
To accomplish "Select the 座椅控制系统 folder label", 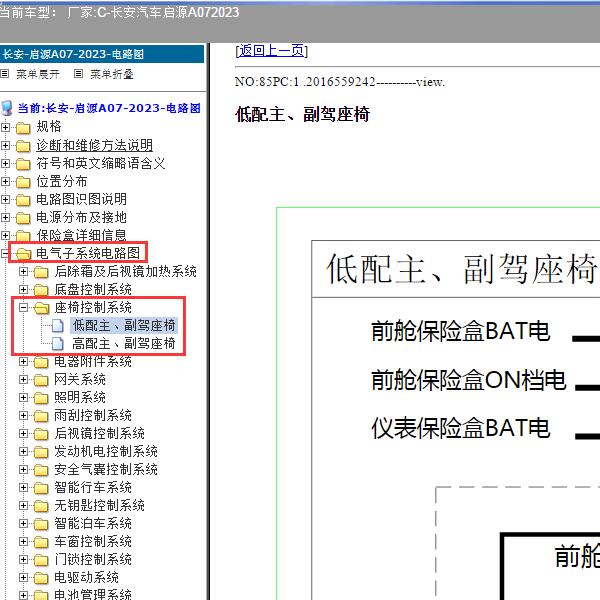I will [93, 307].
